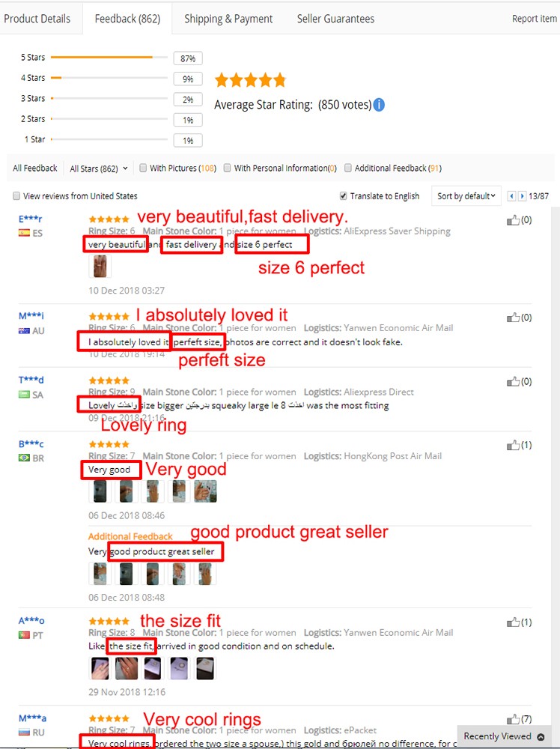Enable the With Pictures filter checkbox
This screenshot has height=749, width=560.
143,168
